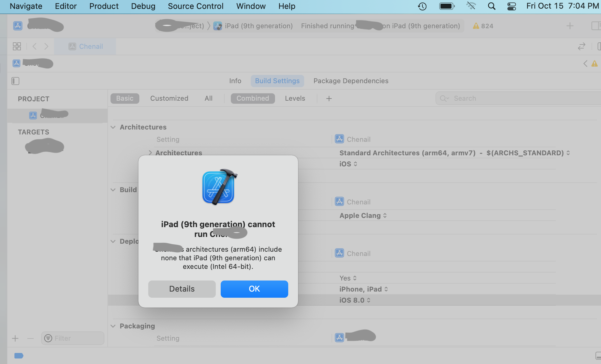Click the project icon under PROJECT
The height and width of the screenshot is (364, 601).
[33, 115]
